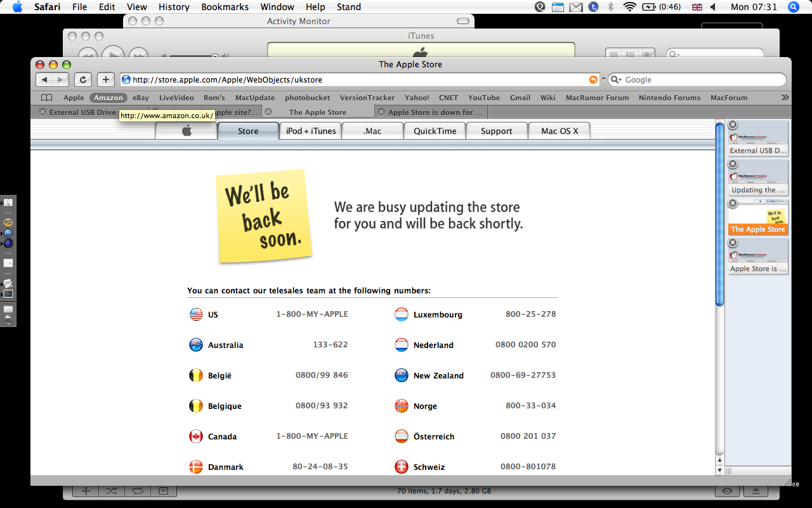Toggle the iTunes artwork viewer button
Image resolution: width=812 pixels, height=508 pixels.
click(164, 491)
